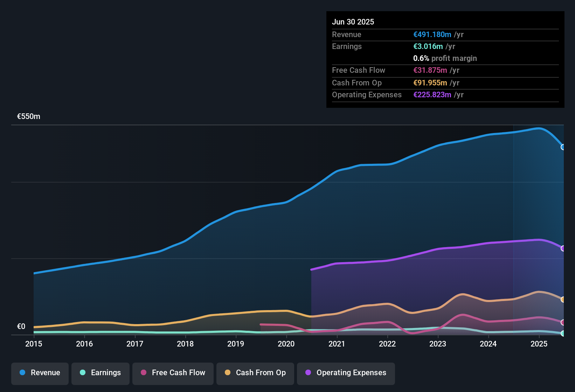Click the pink Free Cash Flow legend dot
Screen dimensions: 575x392
[x=143, y=373]
